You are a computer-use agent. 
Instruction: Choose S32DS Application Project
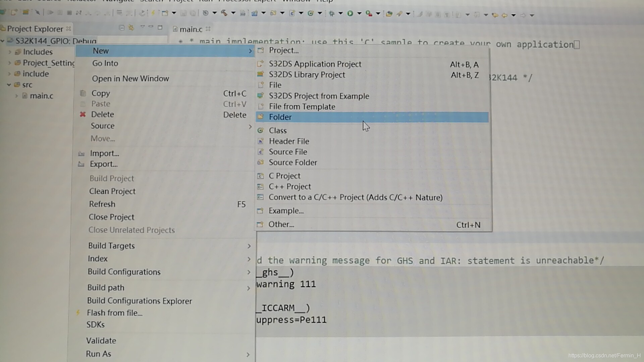coord(372,64)
